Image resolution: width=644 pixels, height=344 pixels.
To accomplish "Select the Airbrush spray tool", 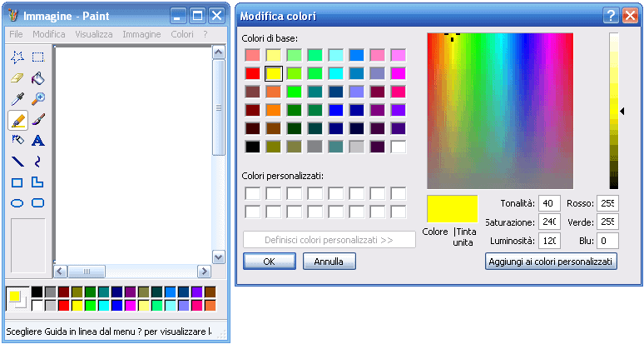I will point(17,141).
